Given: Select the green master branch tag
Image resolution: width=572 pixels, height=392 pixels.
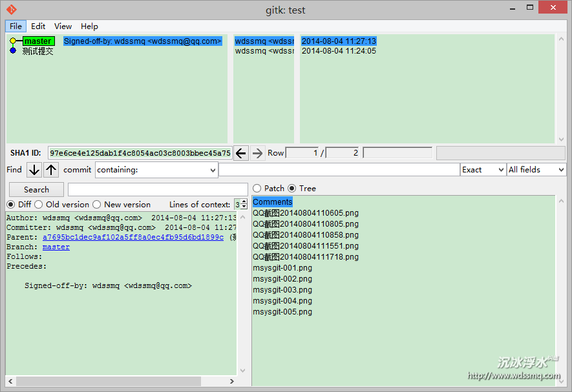Looking at the screenshot, I should pos(38,41).
